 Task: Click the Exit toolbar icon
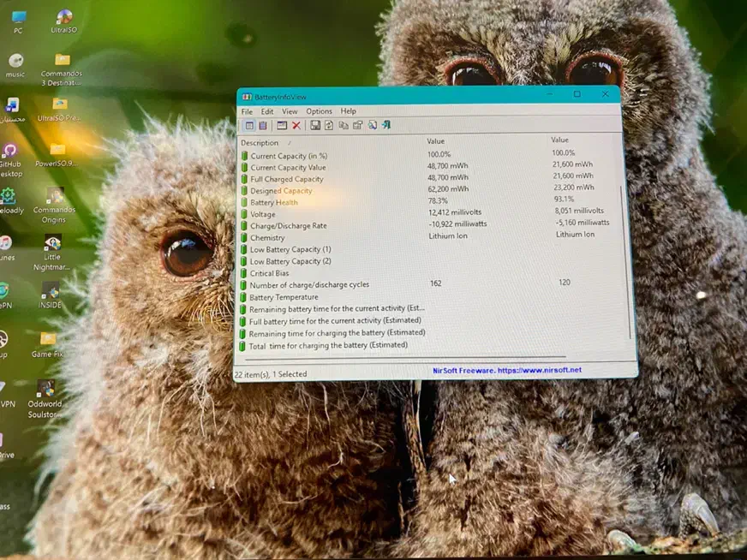[x=386, y=125]
